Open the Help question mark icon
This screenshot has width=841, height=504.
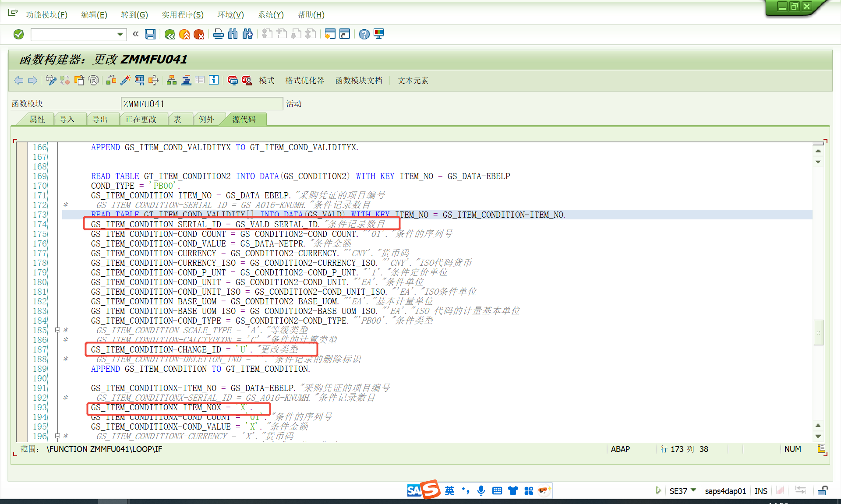tap(364, 34)
